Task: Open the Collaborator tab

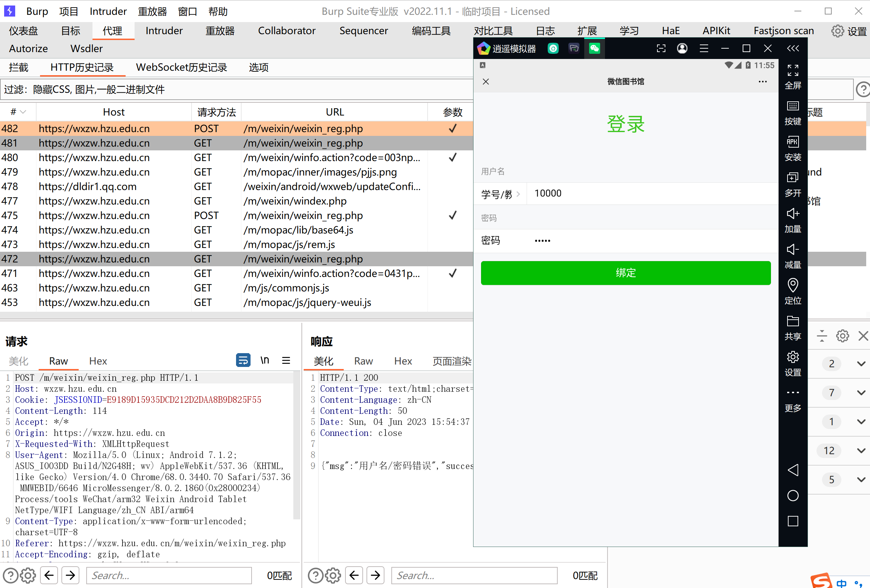Action: [x=286, y=31]
